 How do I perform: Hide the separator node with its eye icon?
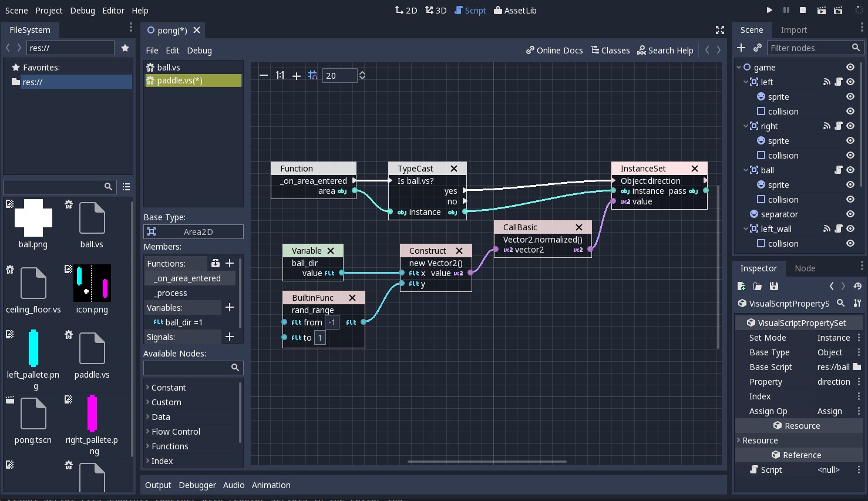pyautogui.click(x=850, y=214)
